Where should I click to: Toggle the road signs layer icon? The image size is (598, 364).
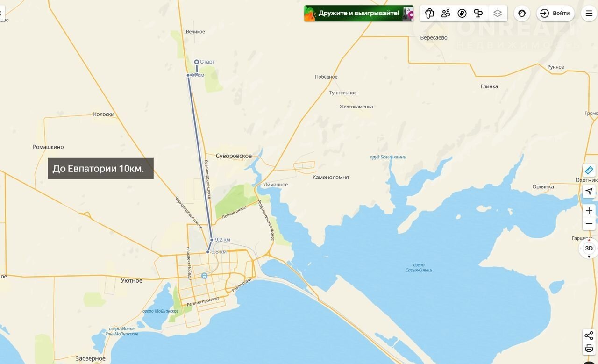pyautogui.click(x=478, y=13)
